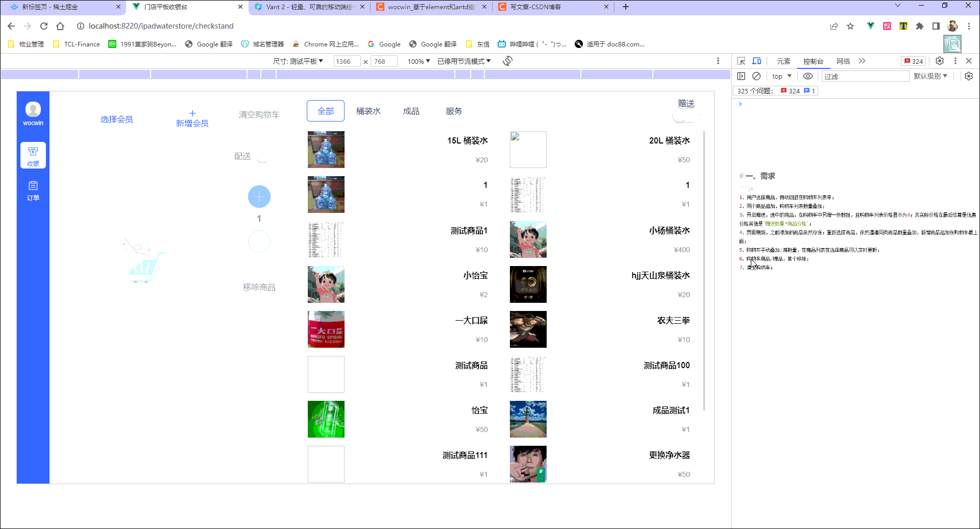Bookmark this page with star icon
The image size is (980, 529).
click(850, 26)
